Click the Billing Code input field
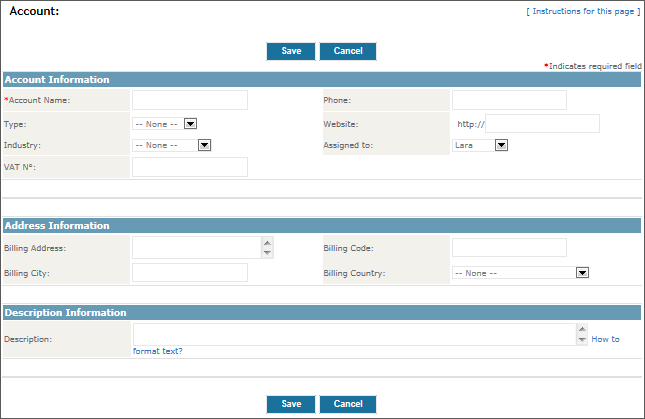This screenshot has height=419, width=645. pos(509,247)
